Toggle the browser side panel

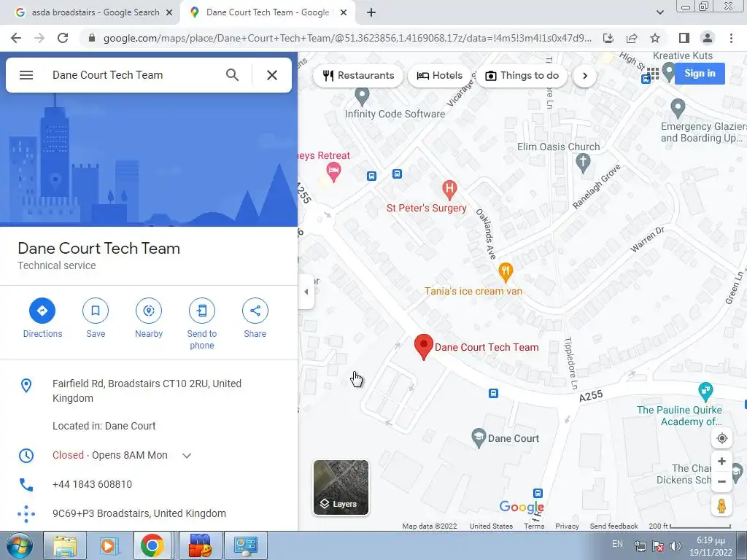[x=684, y=38]
